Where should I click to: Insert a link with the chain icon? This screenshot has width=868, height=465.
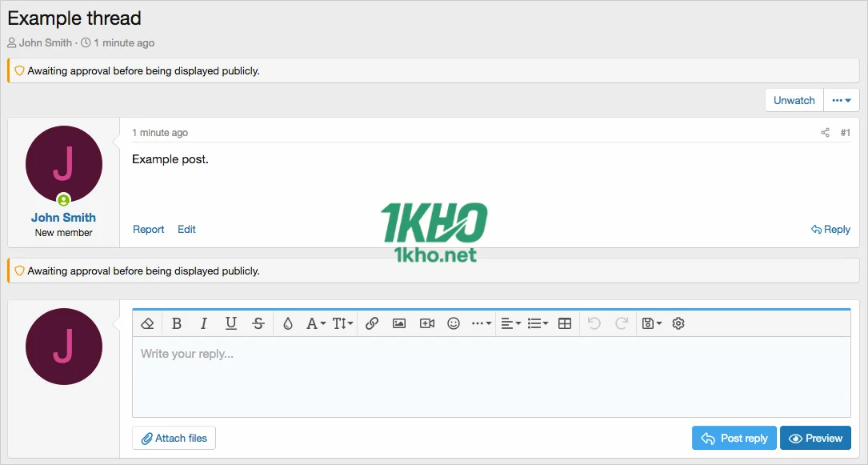point(372,323)
